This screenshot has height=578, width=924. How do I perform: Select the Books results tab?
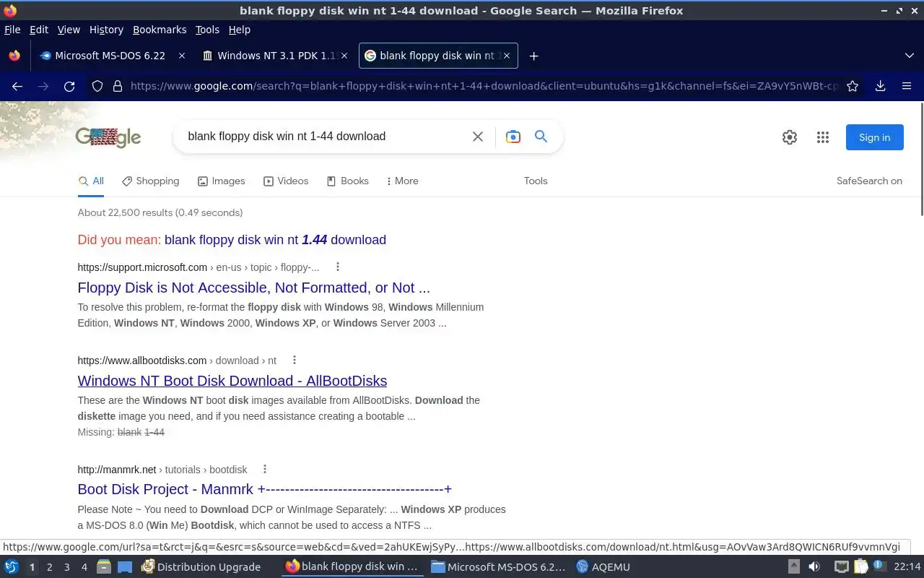coord(348,181)
